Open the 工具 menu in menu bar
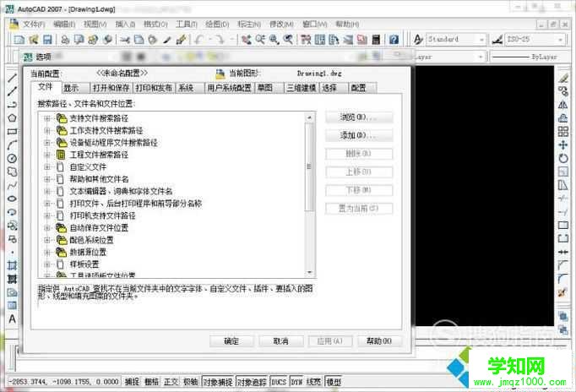Viewport: 576px width, 392px height. click(187, 24)
